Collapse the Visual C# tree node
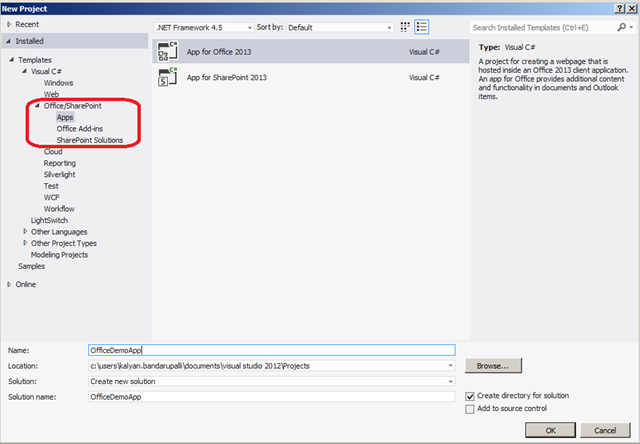Screen dimensions: 640x444 24,71
